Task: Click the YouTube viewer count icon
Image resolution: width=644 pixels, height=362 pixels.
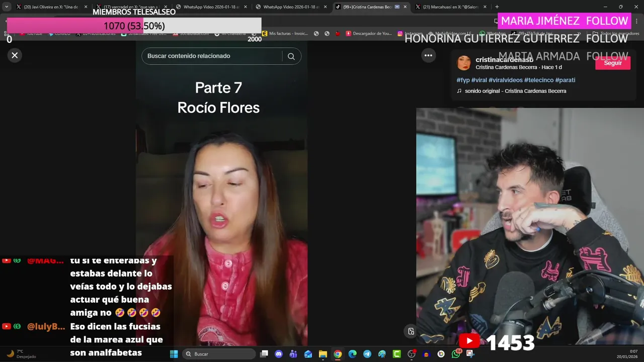Action: pyautogui.click(x=469, y=341)
